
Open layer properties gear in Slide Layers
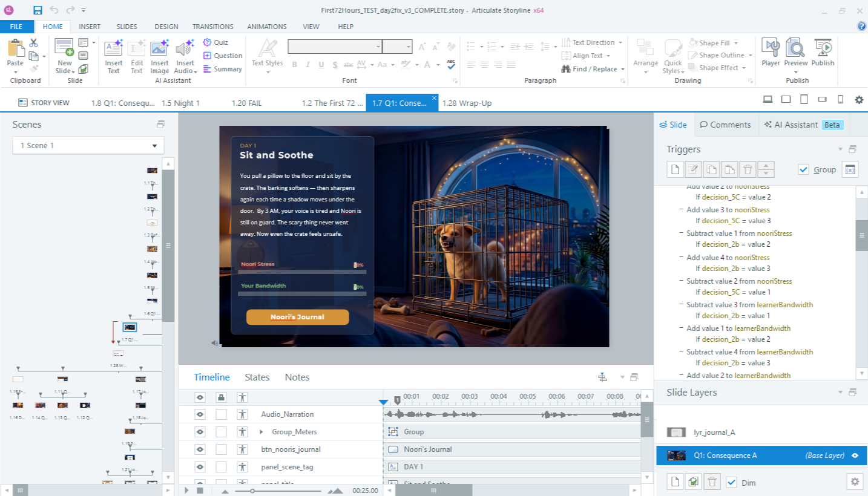(855, 481)
